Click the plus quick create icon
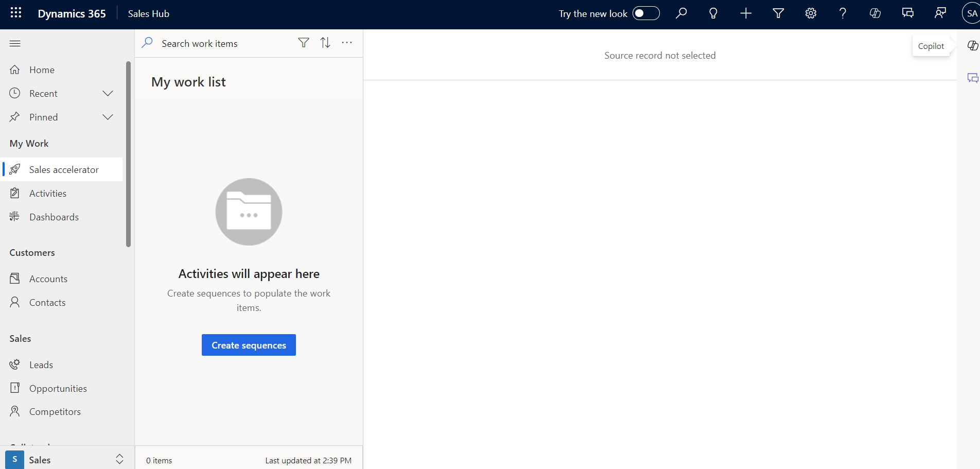 pyautogui.click(x=745, y=13)
